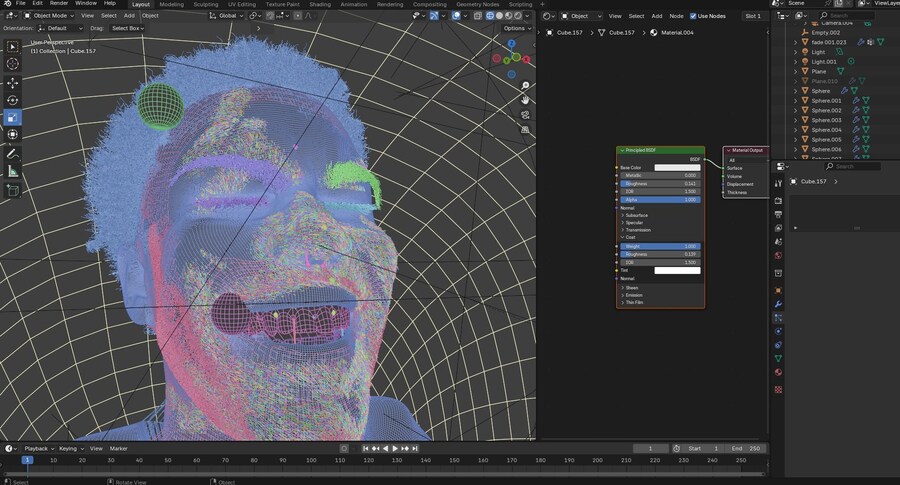This screenshot has width=900, height=485.
Task: Select the Move tool
Action: [x=13, y=83]
